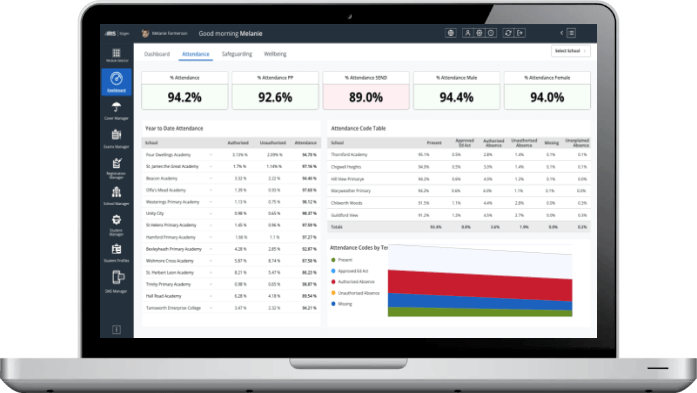The image size is (697, 393).
Task: Click the left chevron icon in header
Action: (x=561, y=33)
